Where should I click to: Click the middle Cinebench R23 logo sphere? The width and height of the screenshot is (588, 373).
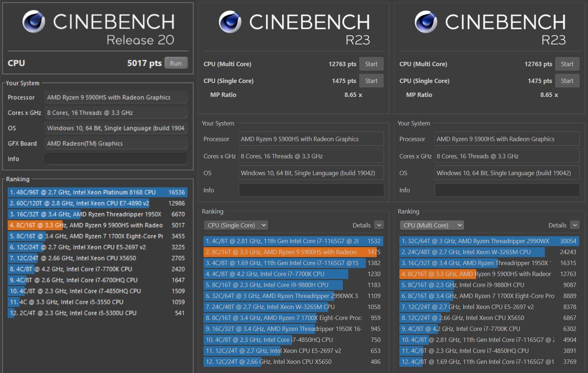tap(230, 22)
